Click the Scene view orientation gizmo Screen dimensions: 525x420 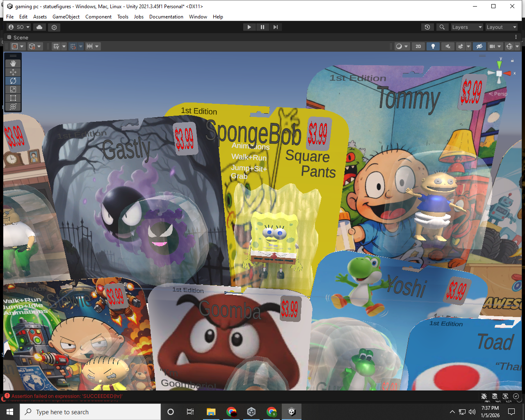(x=499, y=73)
